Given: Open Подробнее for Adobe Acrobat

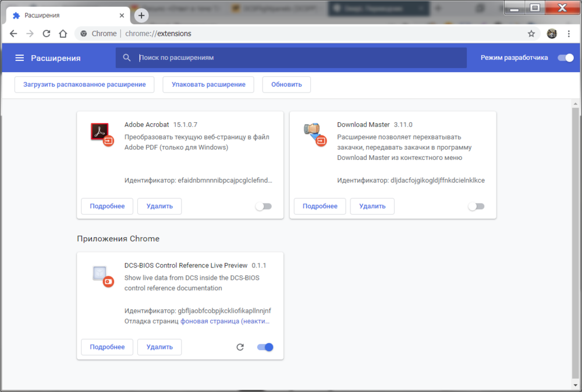Looking at the screenshot, I should [107, 206].
